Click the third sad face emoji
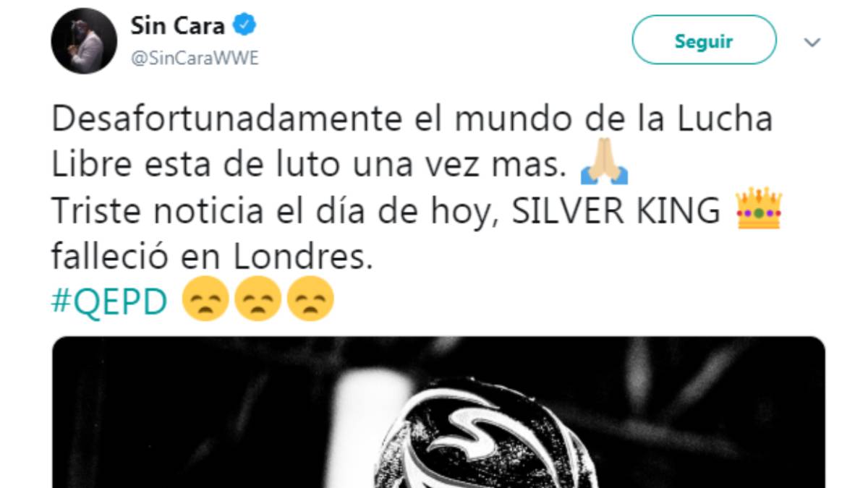Viewport: 868px width, 488px height. tap(311, 300)
